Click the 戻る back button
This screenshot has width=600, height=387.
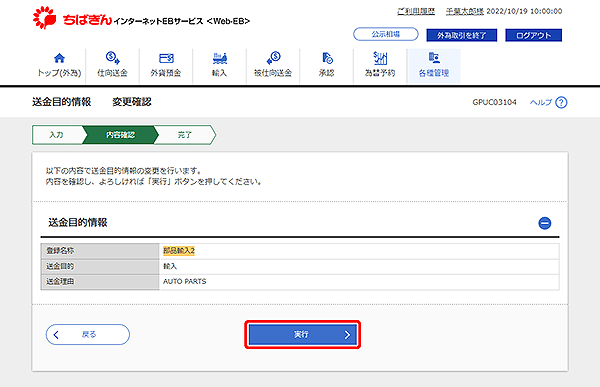pyautogui.click(x=88, y=335)
